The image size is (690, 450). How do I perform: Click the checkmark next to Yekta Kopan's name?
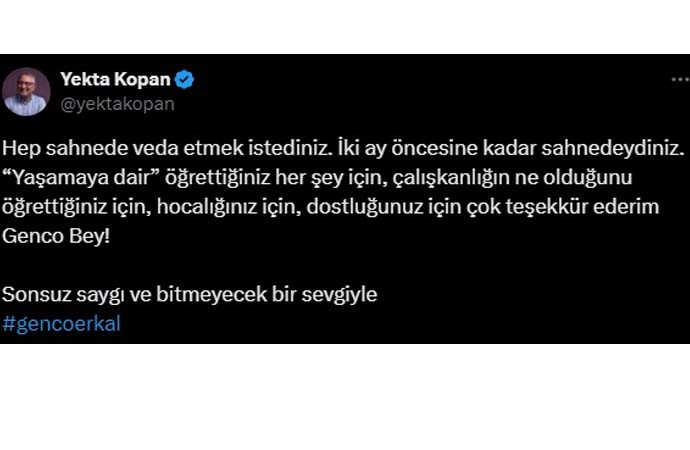(x=184, y=79)
